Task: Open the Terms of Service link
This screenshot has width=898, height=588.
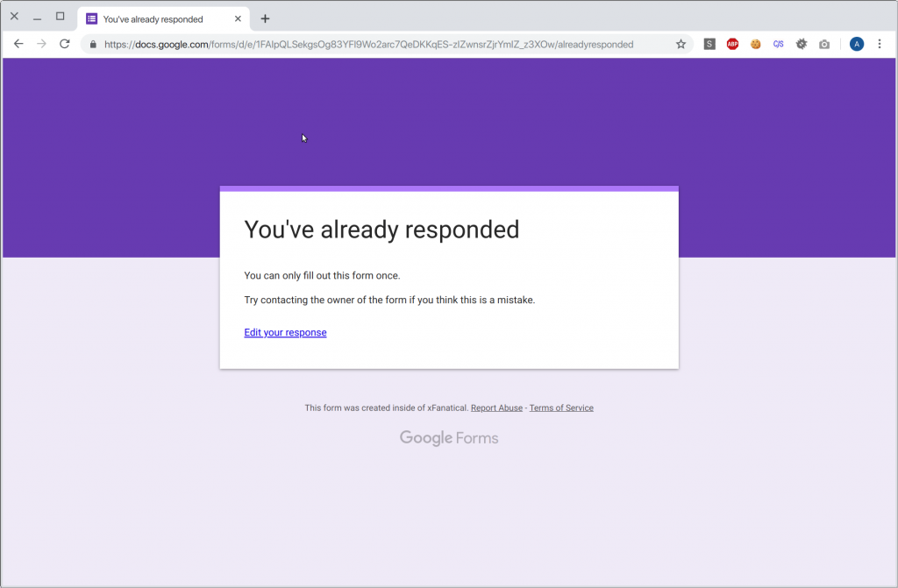Action: (561, 407)
